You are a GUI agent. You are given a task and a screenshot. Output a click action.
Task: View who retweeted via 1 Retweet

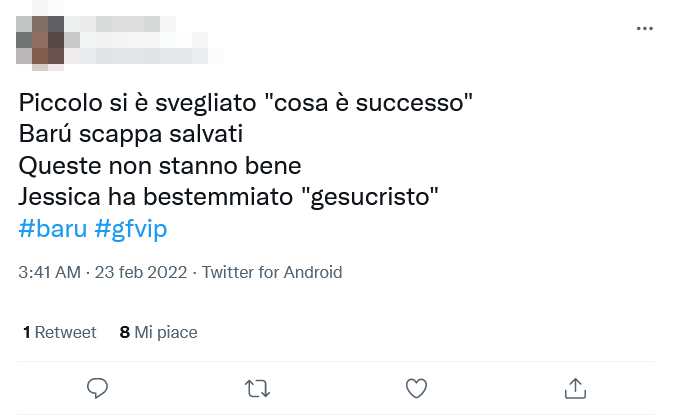[x=60, y=332]
